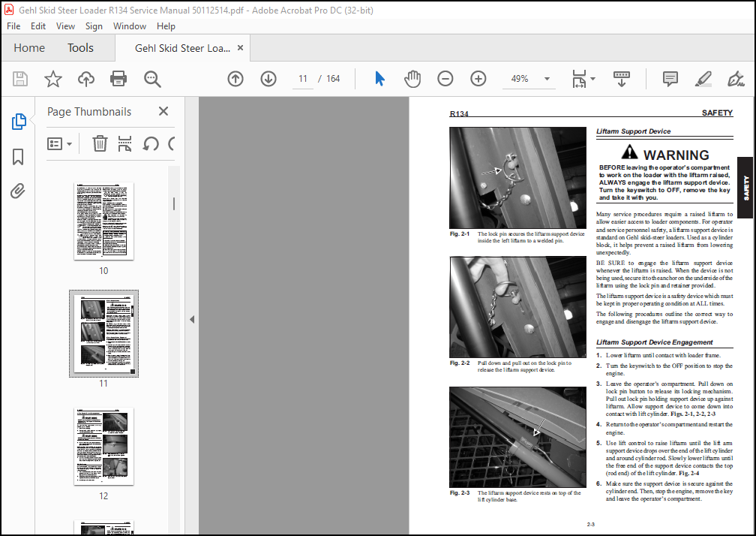
Task: Open the Sign menu
Action: (94, 26)
